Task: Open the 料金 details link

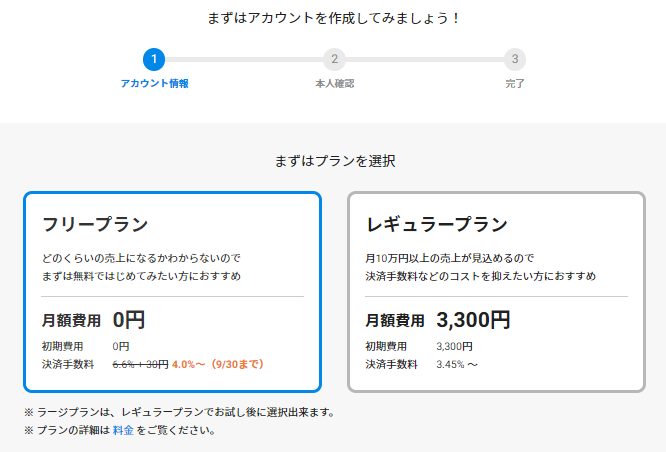Action: pos(122,431)
